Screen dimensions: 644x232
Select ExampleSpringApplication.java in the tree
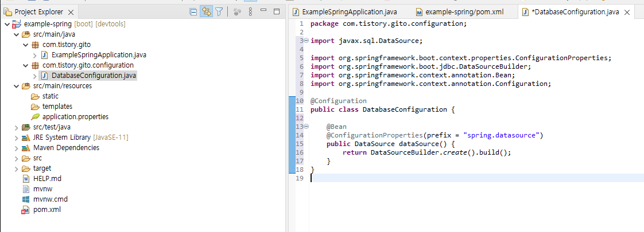[99, 55]
